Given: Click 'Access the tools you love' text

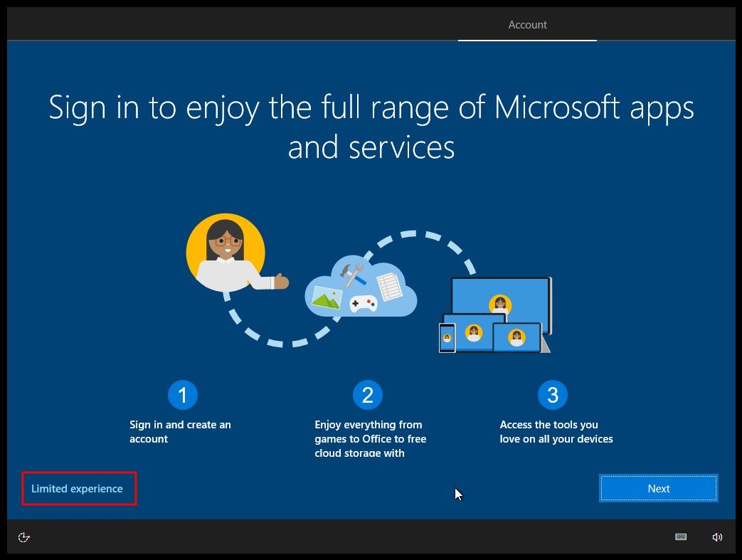Looking at the screenshot, I should click(x=556, y=432).
